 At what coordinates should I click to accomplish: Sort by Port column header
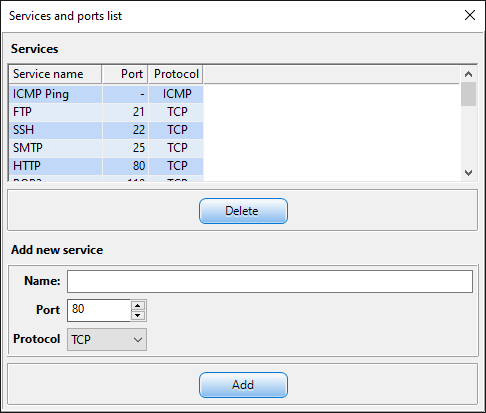125,74
